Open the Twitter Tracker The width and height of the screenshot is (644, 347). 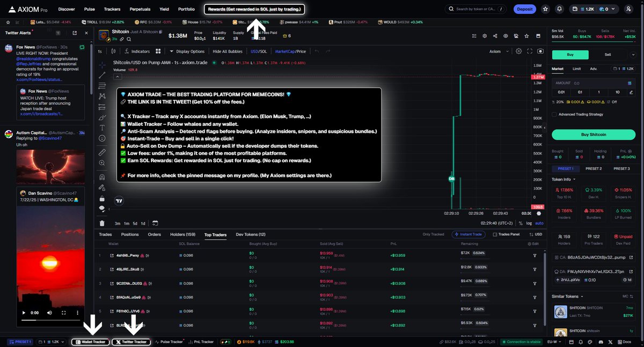[131, 342]
